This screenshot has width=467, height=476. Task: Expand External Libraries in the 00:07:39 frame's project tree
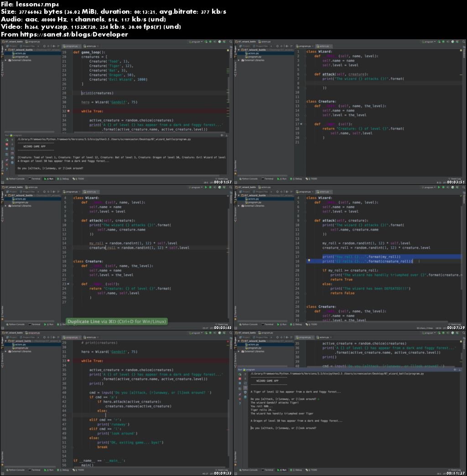(239, 206)
